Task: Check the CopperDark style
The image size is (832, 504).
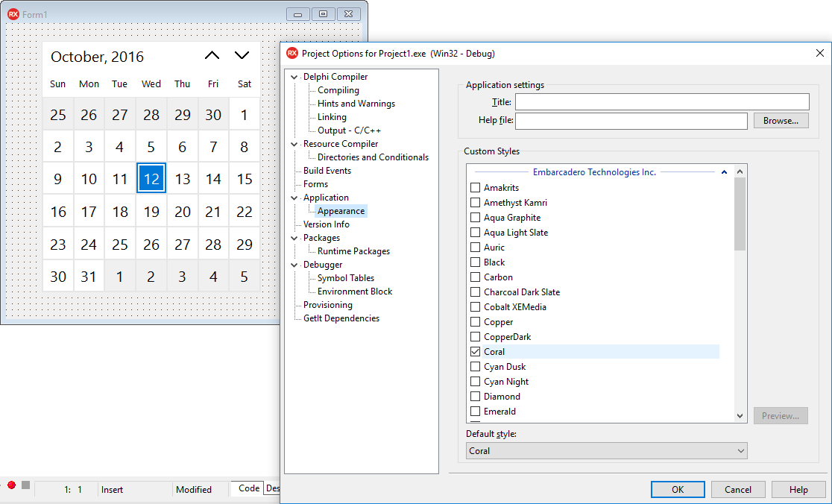Action: [476, 337]
